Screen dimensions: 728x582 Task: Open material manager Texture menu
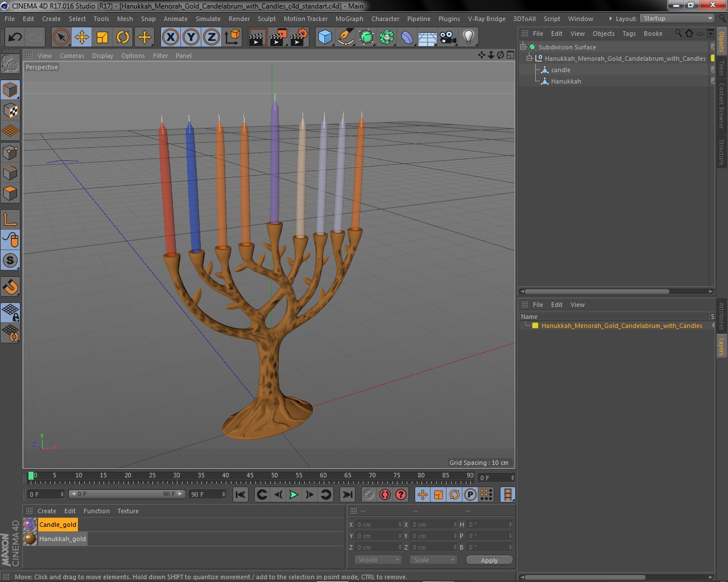128,511
